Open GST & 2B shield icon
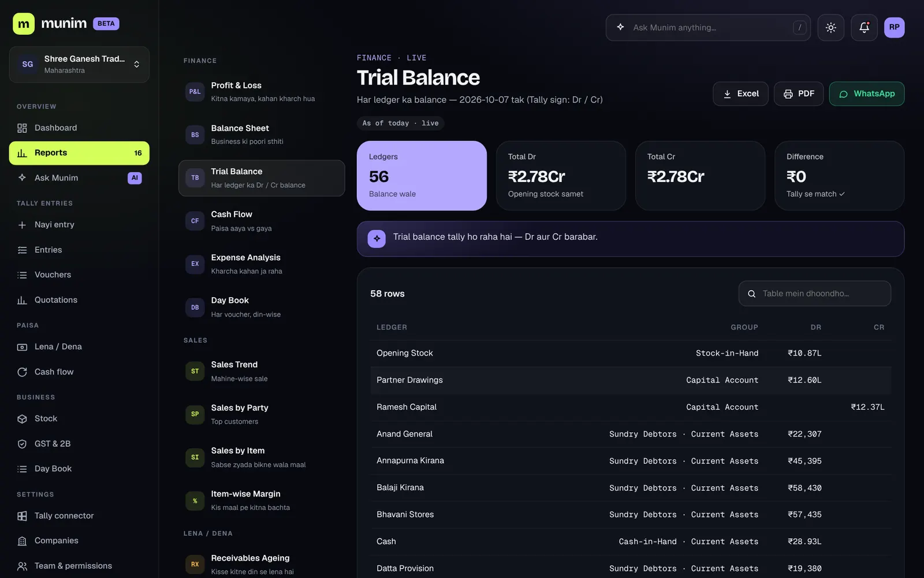This screenshot has width=924, height=578. (x=22, y=444)
